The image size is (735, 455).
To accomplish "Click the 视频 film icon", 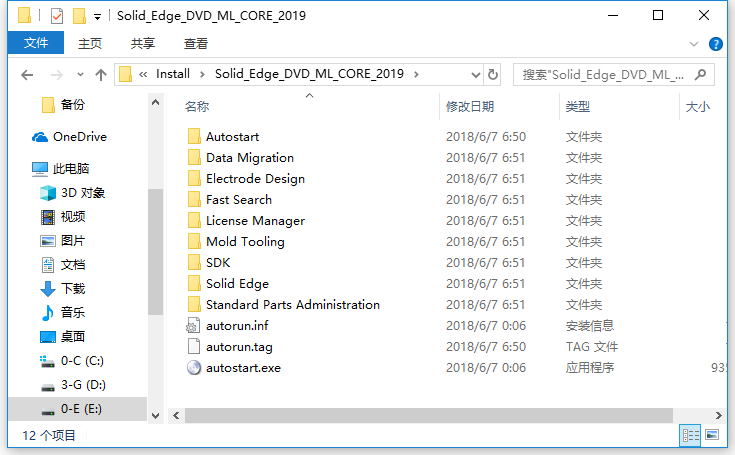I will pyautogui.click(x=48, y=216).
